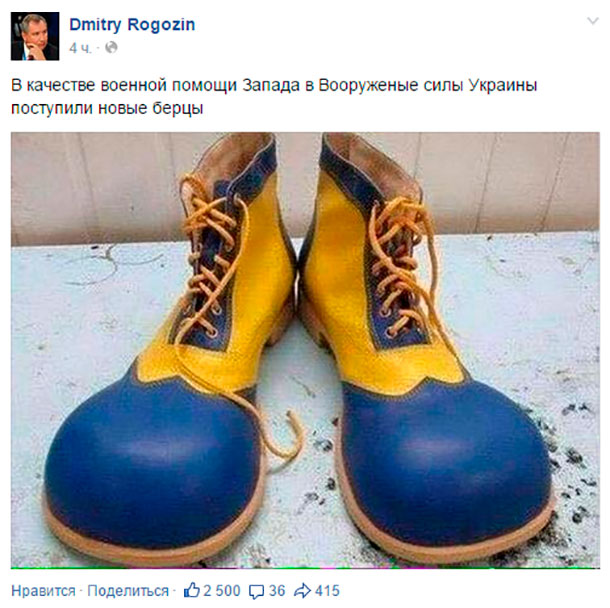
Task: Click the comment bubble icon
Action: tap(256, 591)
